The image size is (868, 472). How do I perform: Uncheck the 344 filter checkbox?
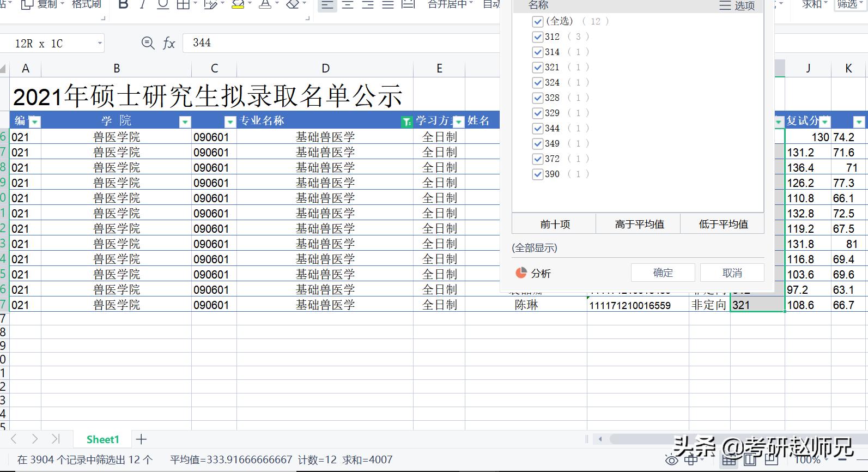point(538,128)
